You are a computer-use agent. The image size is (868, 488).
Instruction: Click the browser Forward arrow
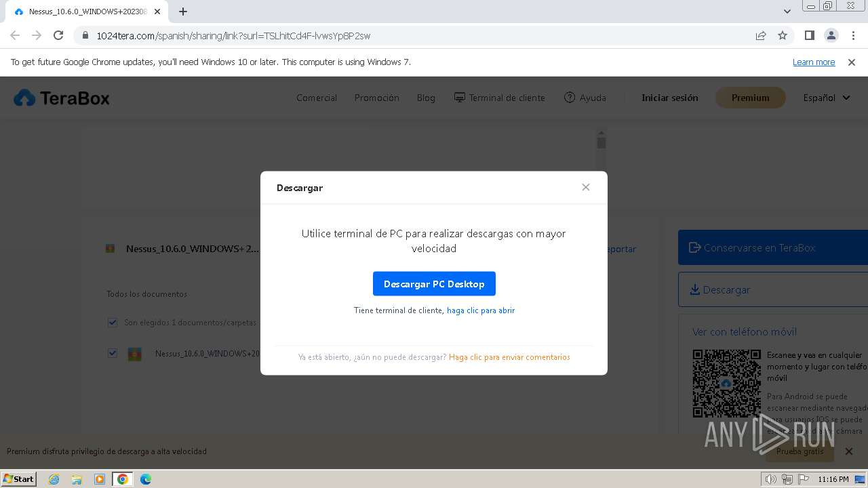coord(37,35)
